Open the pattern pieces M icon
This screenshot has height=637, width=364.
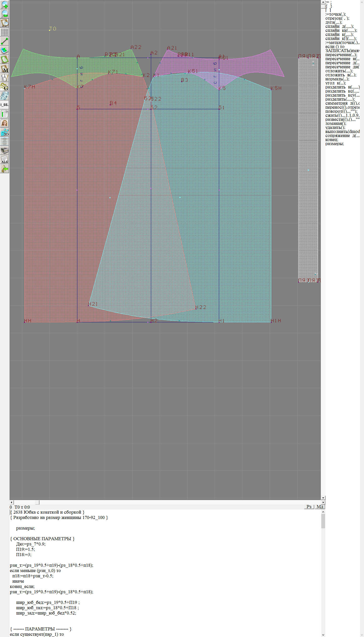click(5, 69)
